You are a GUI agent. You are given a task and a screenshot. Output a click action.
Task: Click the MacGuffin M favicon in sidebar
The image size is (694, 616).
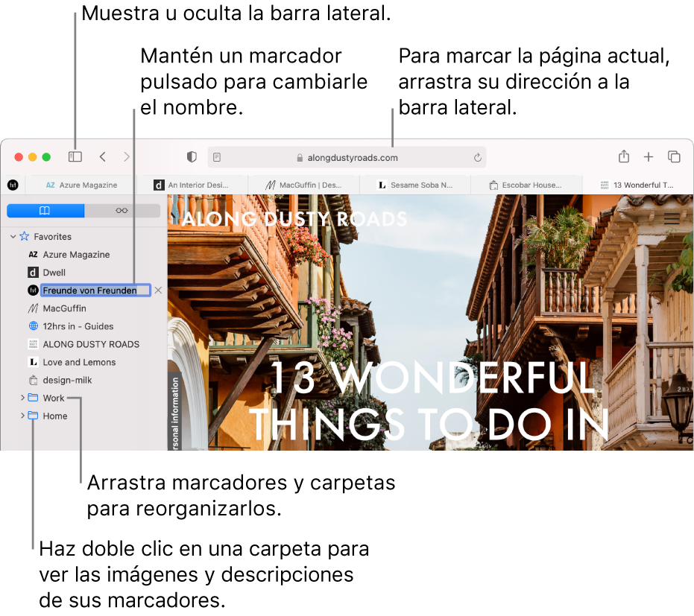coord(34,308)
